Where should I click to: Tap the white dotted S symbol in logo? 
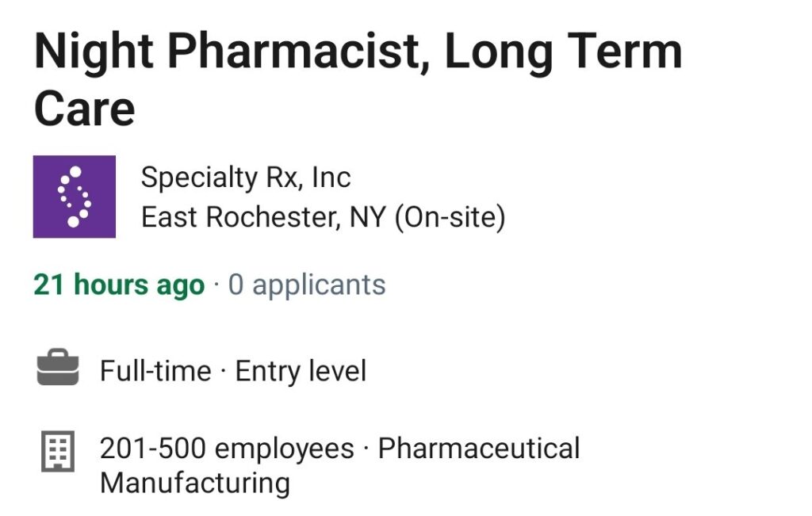[74, 197]
